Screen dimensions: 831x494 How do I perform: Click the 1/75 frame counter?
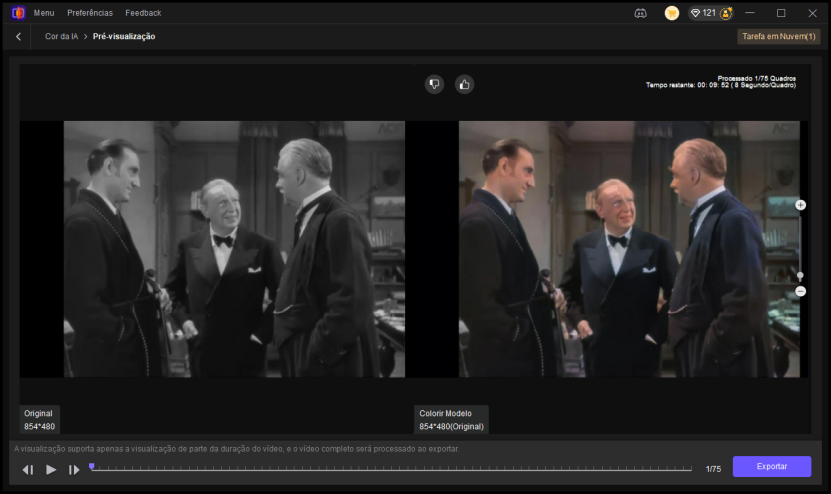pyautogui.click(x=713, y=469)
